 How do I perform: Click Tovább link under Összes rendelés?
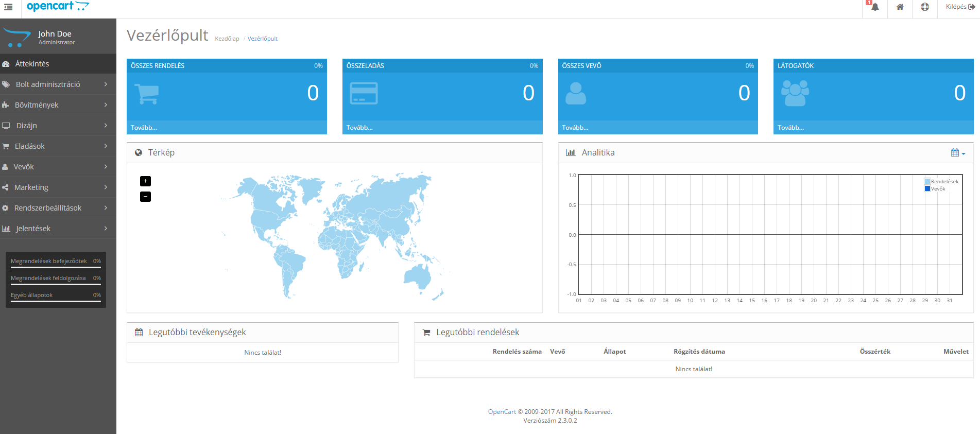[x=144, y=128]
